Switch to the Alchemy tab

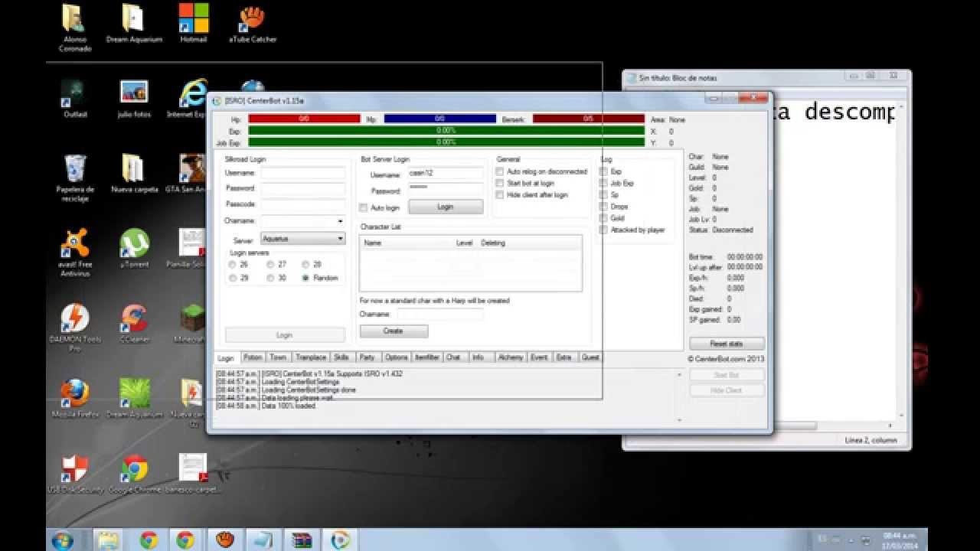tap(511, 357)
